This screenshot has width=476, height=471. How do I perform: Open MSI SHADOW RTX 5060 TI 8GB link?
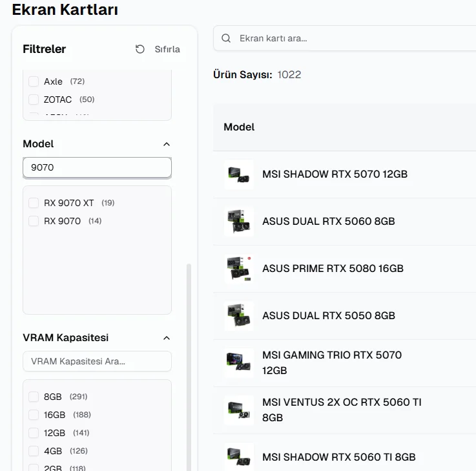[339, 457]
